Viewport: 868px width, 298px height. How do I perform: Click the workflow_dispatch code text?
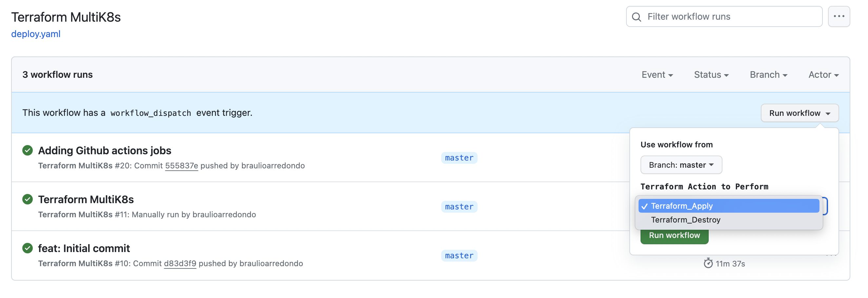[x=150, y=113]
